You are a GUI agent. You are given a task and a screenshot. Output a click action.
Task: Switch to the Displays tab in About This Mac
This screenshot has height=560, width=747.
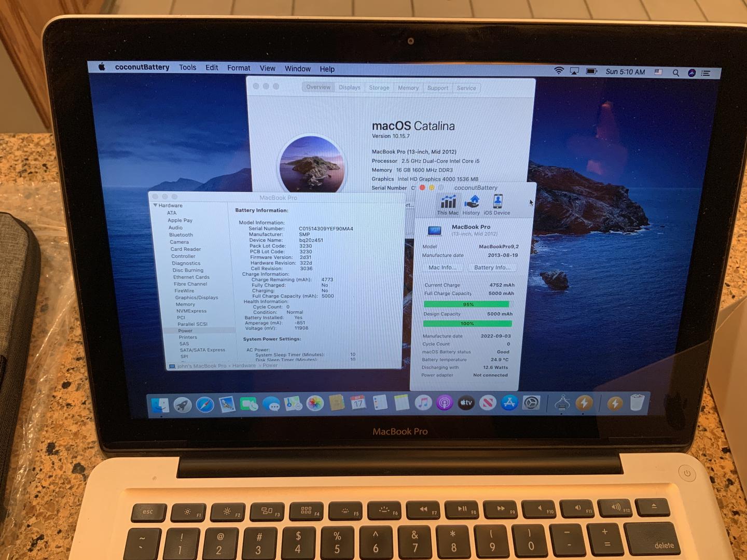coord(350,88)
